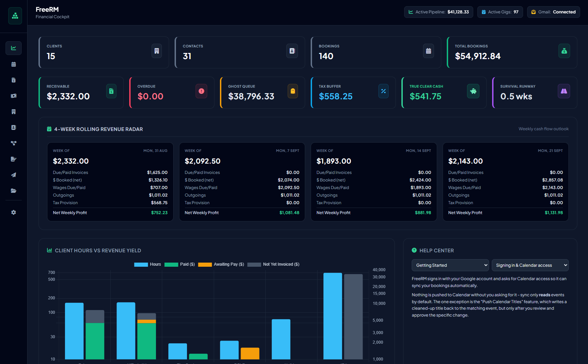This screenshot has width=588, height=364.
Task: Click the Weekly cash flow outlook text
Action: [544, 129]
